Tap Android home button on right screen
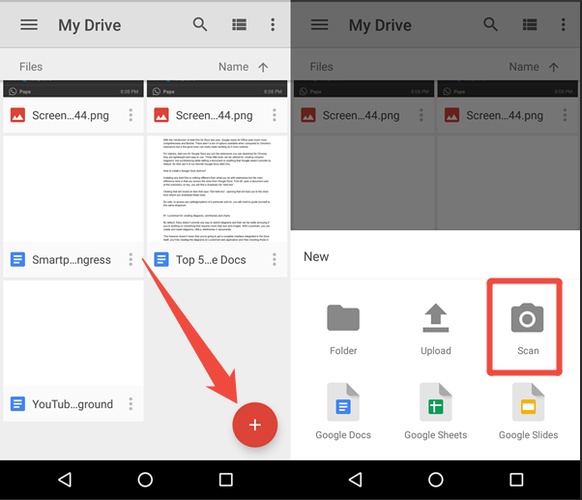 click(436, 479)
